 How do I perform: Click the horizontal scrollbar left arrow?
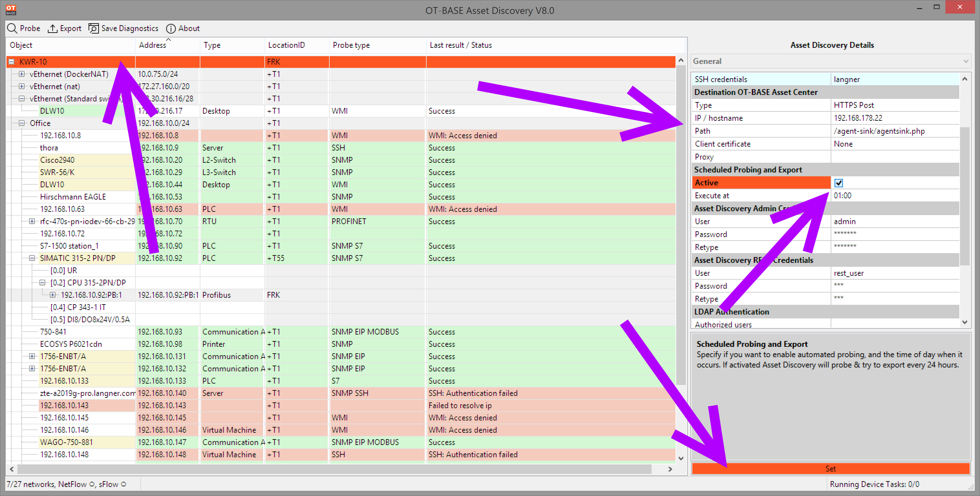12,470
